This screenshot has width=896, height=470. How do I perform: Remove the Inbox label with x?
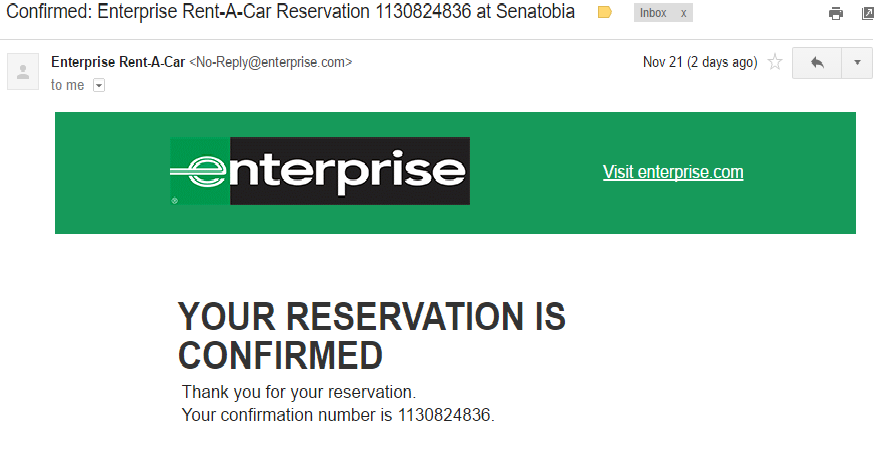(x=684, y=13)
